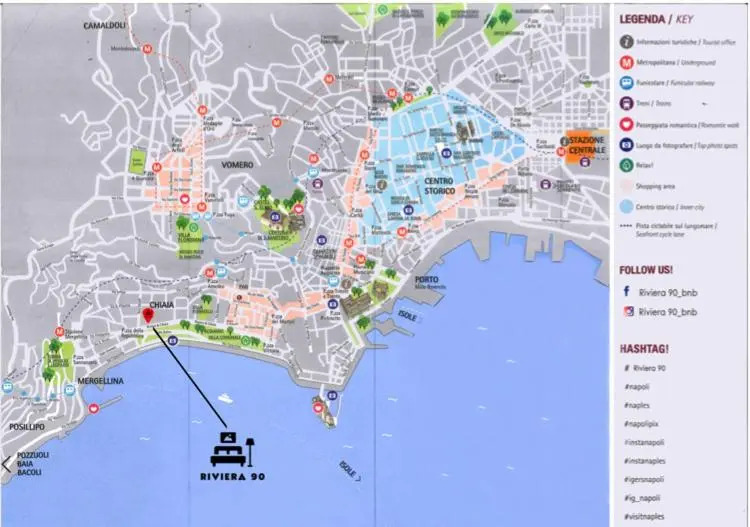Click the Metropolitana M icon in legend
Image resolution: width=750 pixels, height=527 pixels.
click(x=626, y=63)
